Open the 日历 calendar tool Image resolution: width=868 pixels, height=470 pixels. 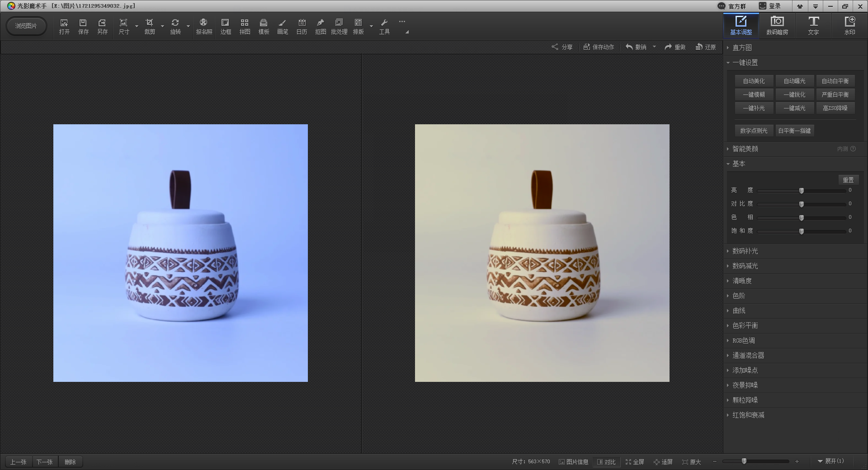pyautogui.click(x=302, y=27)
